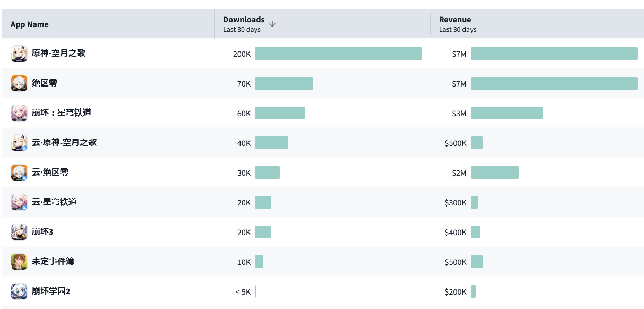This screenshot has width=644, height=309.
Task: Click the $500K revenue value for 未定事件簿
Action: click(x=456, y=262)
